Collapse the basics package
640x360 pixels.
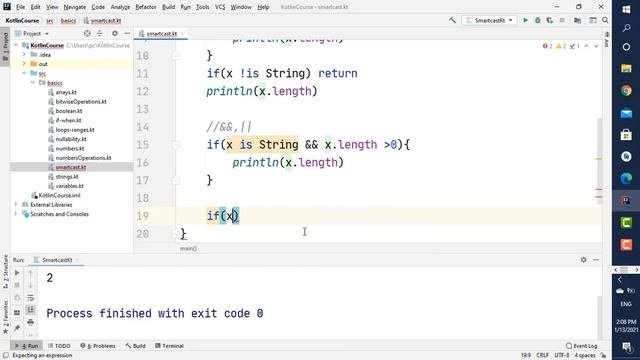33,82
